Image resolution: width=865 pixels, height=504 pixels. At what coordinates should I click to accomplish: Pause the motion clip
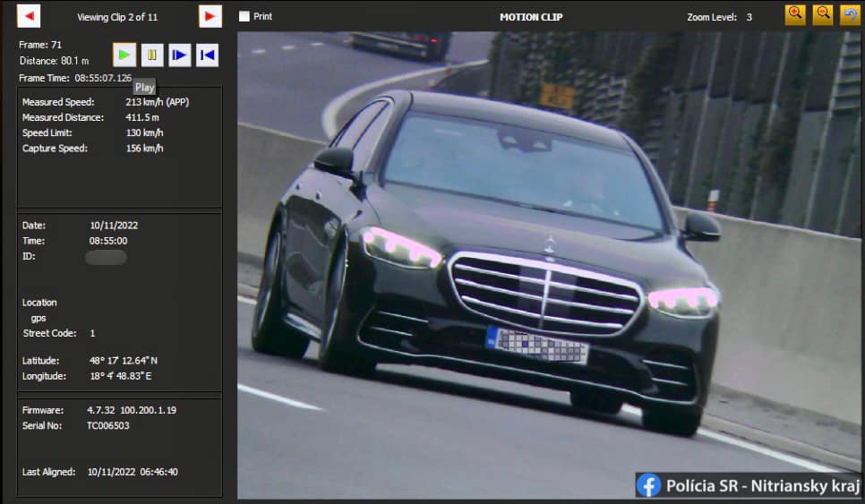(x=151, y=56)
